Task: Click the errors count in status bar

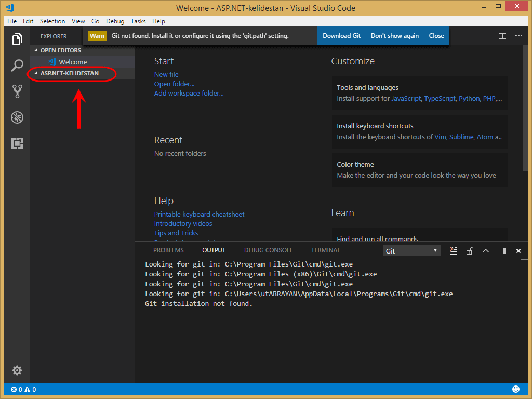Action: [16, 390]
